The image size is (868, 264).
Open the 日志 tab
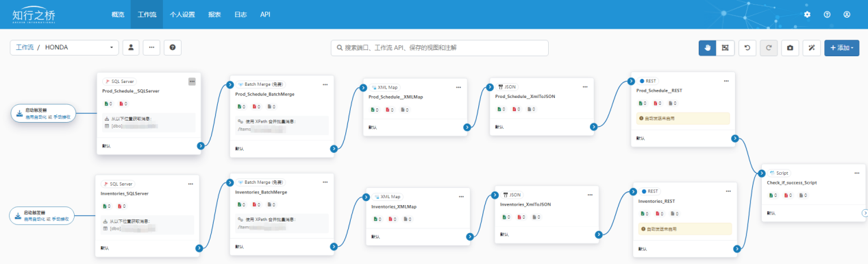[240, 14]
